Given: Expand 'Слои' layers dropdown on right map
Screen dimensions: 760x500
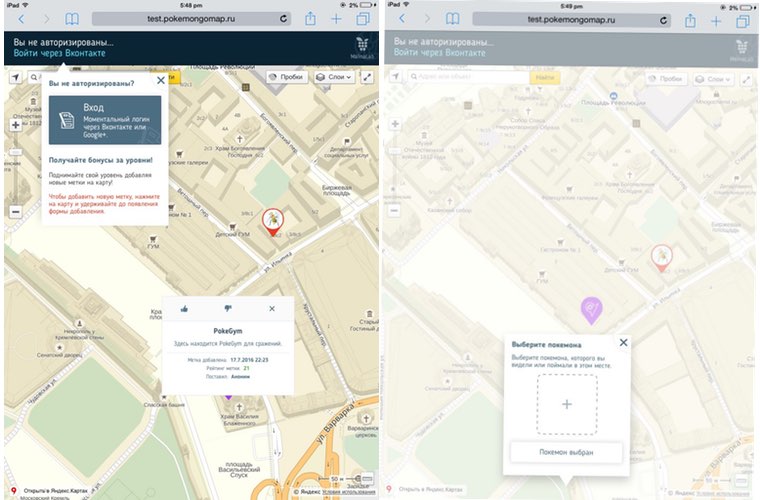Looking at the screenshot, I should (713, 78).
